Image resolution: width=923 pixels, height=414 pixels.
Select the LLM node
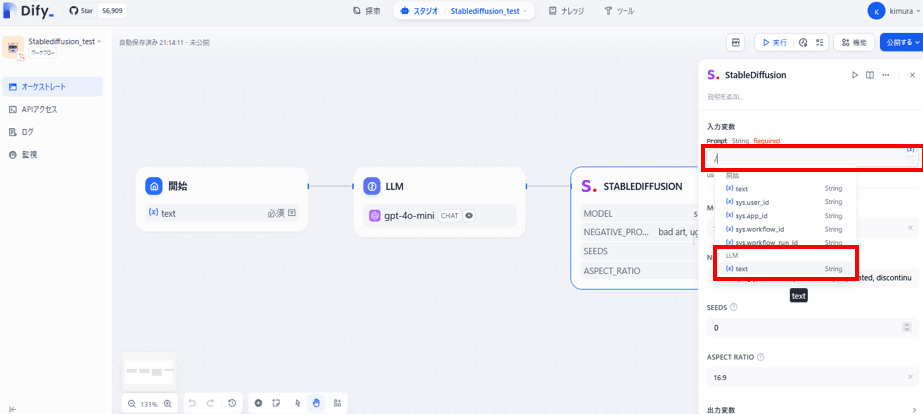click(x=439, y=202)
